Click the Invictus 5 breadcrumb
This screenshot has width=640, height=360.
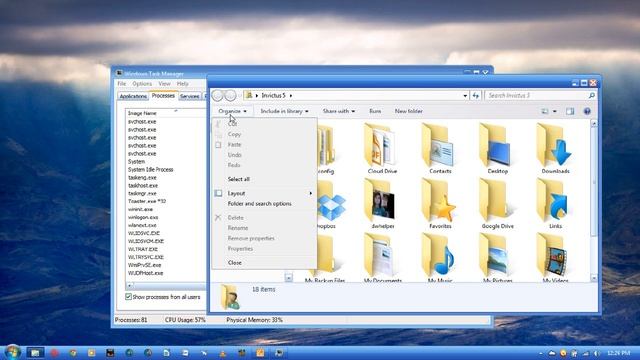coord(273,96)
